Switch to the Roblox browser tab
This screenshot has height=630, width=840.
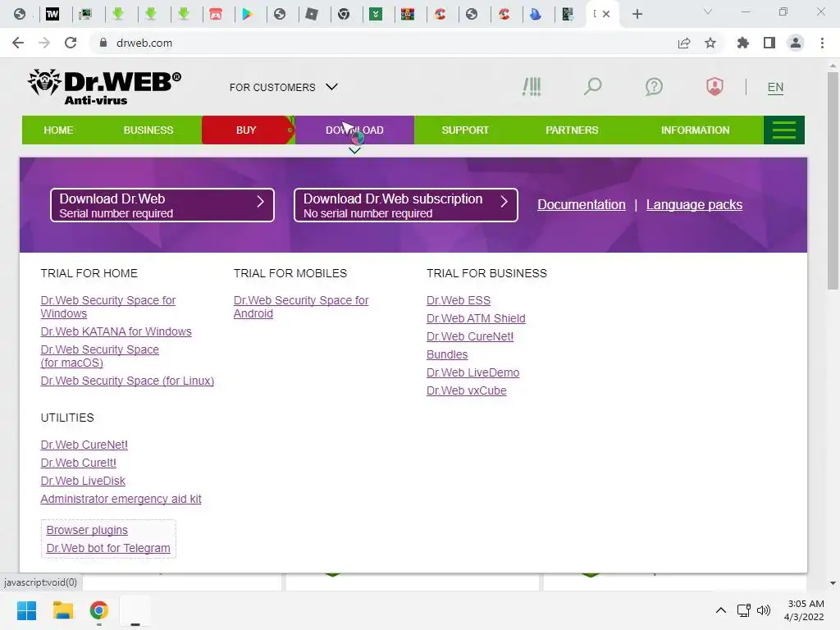[x=311, y=14]
